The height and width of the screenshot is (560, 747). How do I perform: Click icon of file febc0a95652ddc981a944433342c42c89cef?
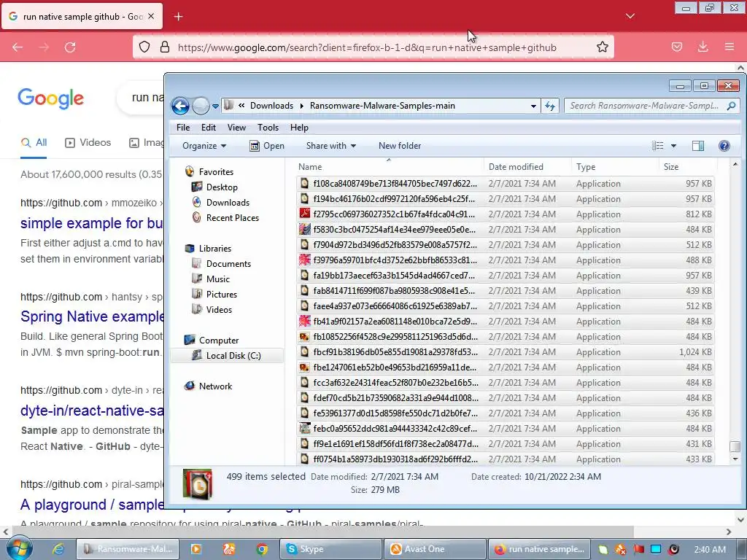point(304,428)
